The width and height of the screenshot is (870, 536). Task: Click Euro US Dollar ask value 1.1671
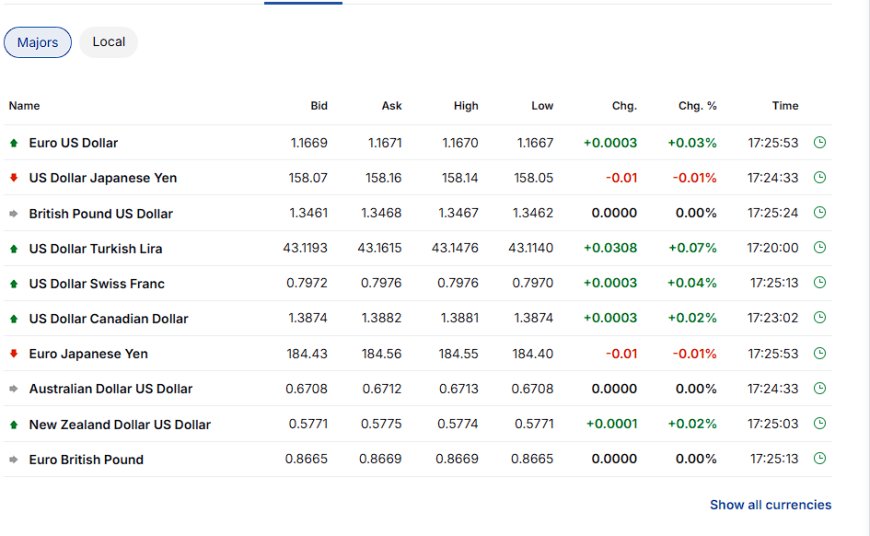(x=385, y=143)
